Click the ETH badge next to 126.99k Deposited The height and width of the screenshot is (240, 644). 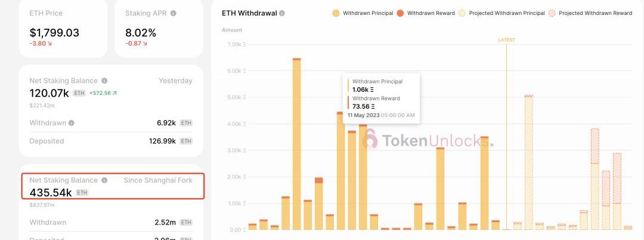pos(186,141)
